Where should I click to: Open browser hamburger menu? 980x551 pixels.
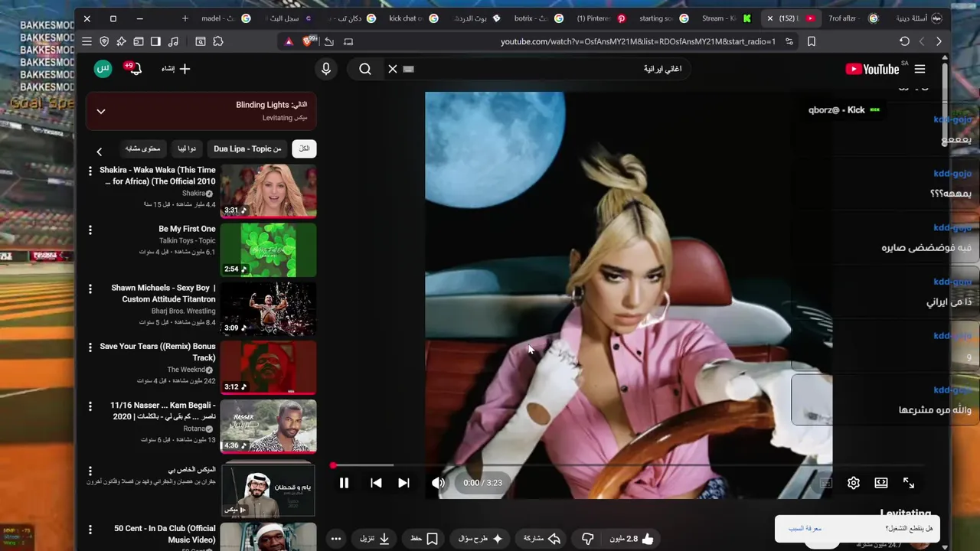pyautogui.click(x=87, y=41)
